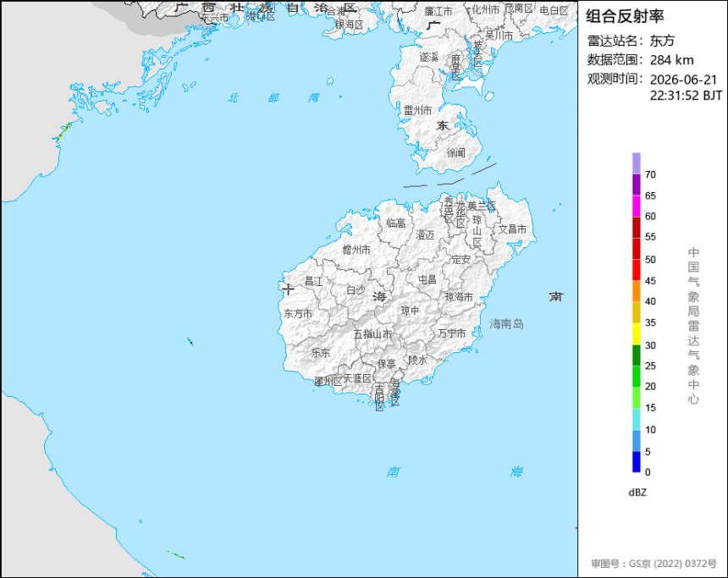Click the bright red 45–50 dBZ swatch
728x578 pixels.
pos(636,270)
